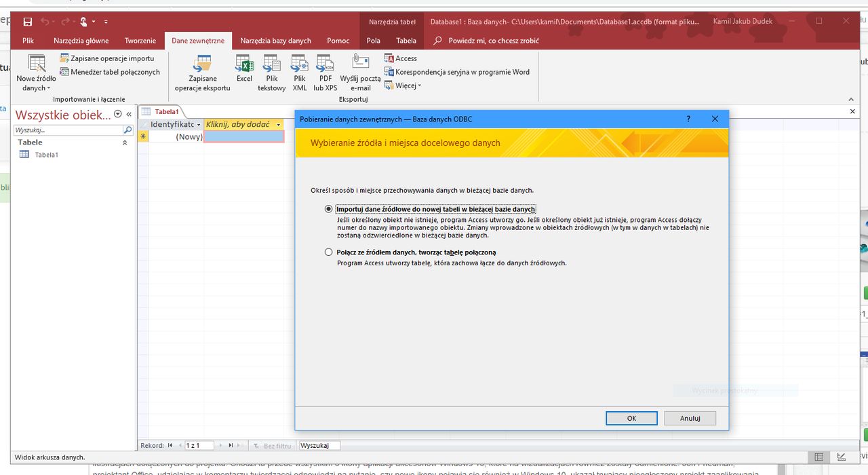Switch to Datasheet view icon in status bar
Image resolution: width=868 pixels, height=475 pixels.
tap(819, 457)
